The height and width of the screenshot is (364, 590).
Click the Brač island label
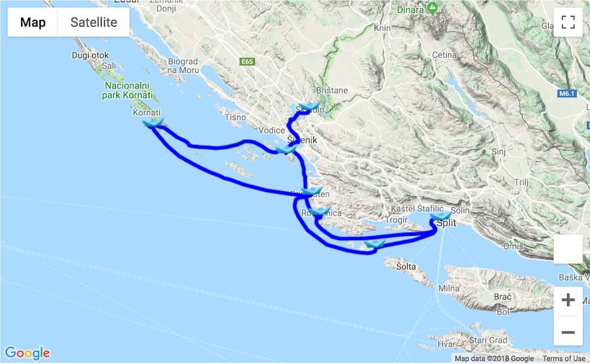[502, 297]
